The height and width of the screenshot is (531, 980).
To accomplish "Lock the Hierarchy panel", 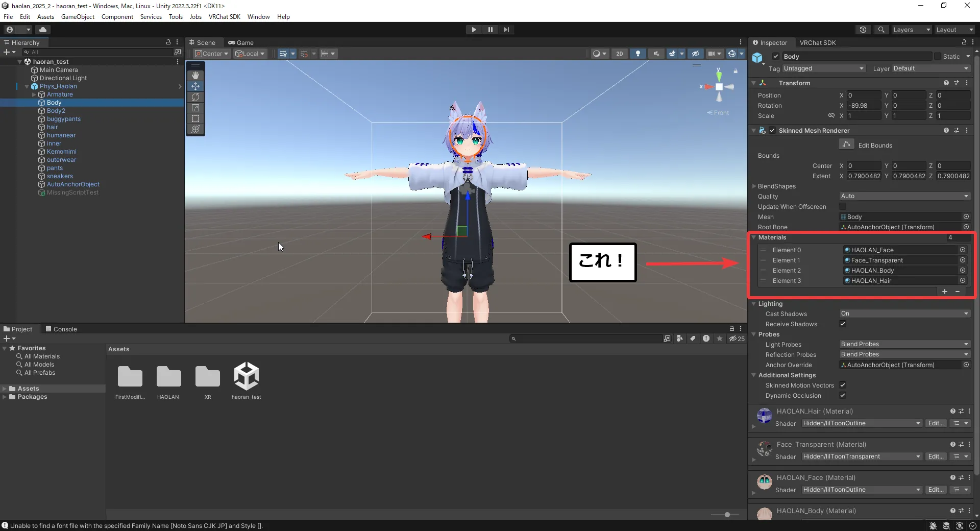I will [x=168, y=42].
